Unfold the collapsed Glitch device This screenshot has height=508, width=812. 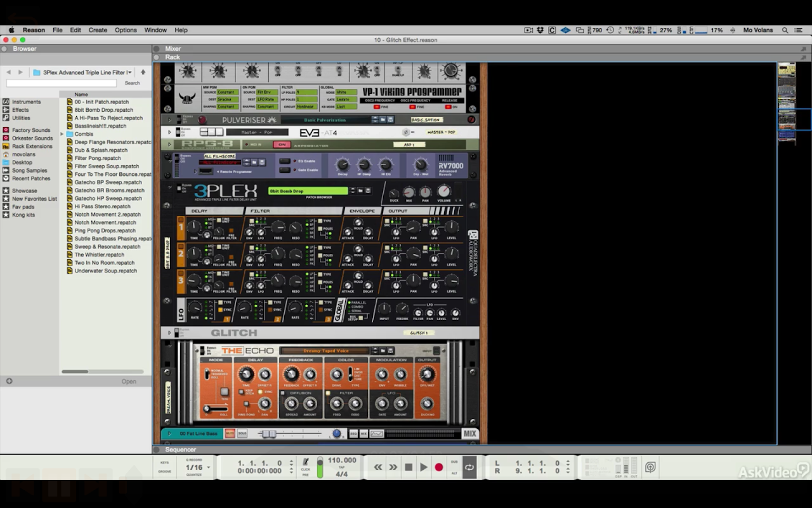(169, 333)
